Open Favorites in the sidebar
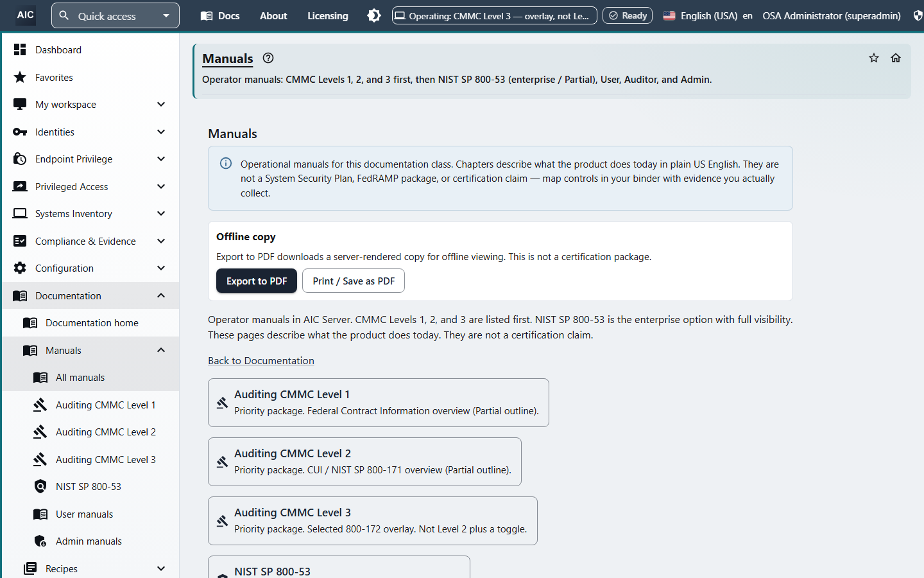The height and width of the screenshot is (578, 924). pos(90,77)
